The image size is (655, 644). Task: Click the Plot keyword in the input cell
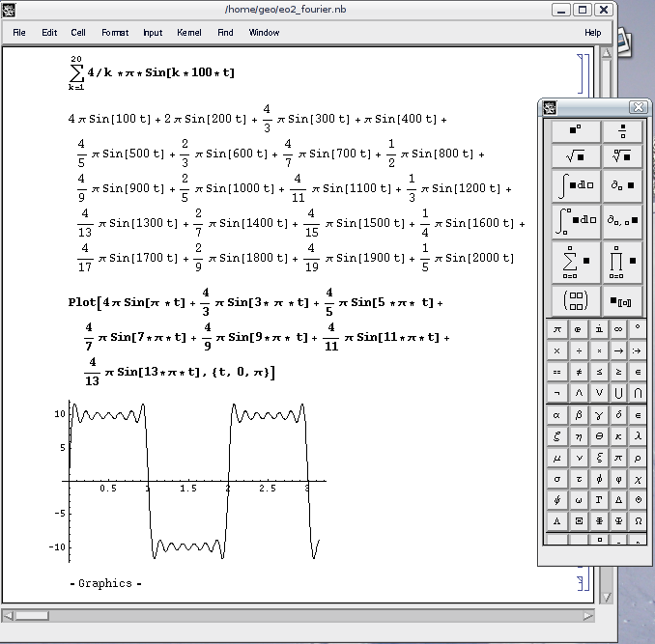pos(82,302)
